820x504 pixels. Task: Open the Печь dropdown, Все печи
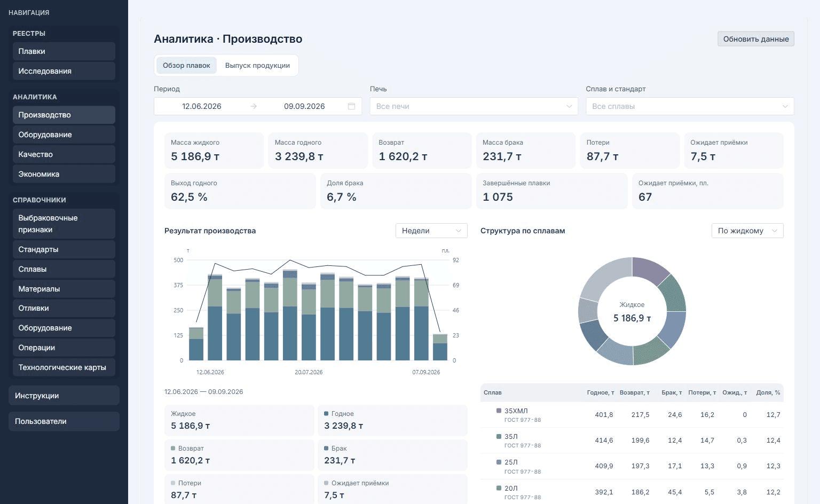click(x=474, y=106)
